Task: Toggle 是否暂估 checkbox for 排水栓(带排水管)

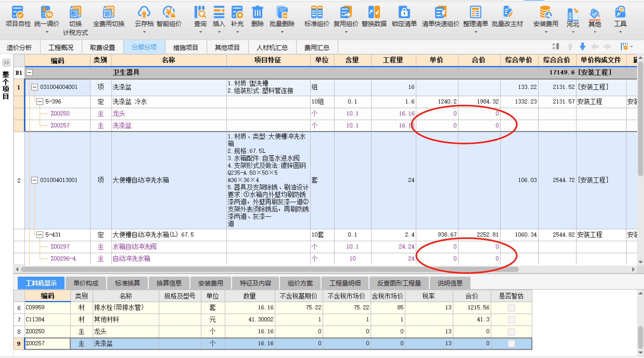Action: click(x=511, y=308)
